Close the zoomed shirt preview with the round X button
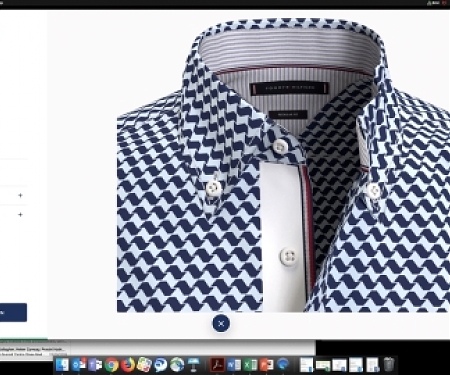The height and width of the screenshot is (375, 450). [221, 323]
